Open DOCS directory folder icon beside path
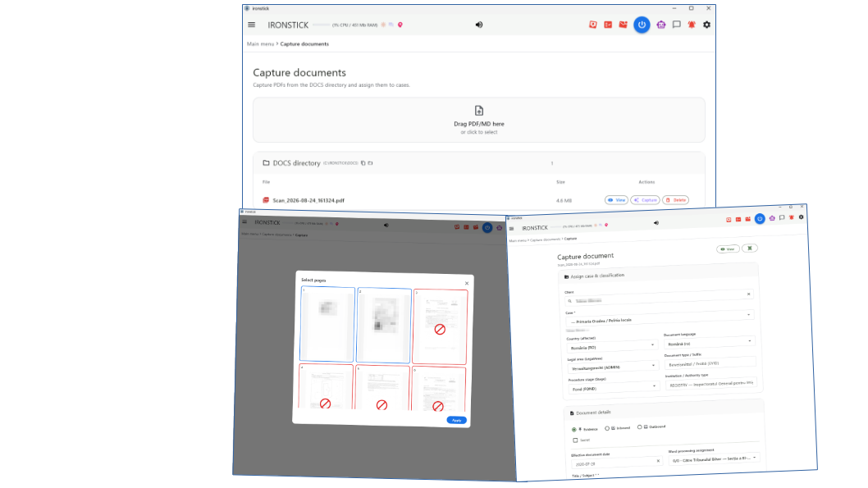The height and width of the screenshot is (488, 868). click(x=370, y=163)
